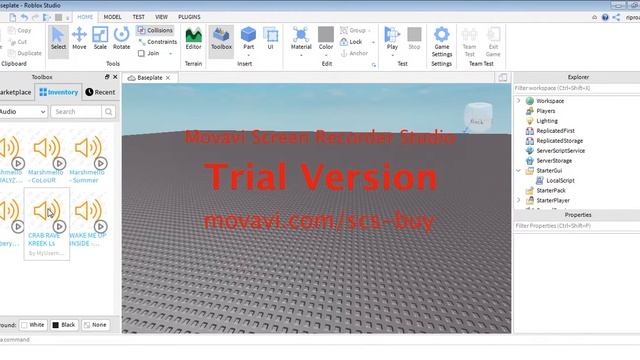Open the Play dropdown arrow
Image resolution: width=640 pixels, height=360 pixels.
(x=392, y=55)
